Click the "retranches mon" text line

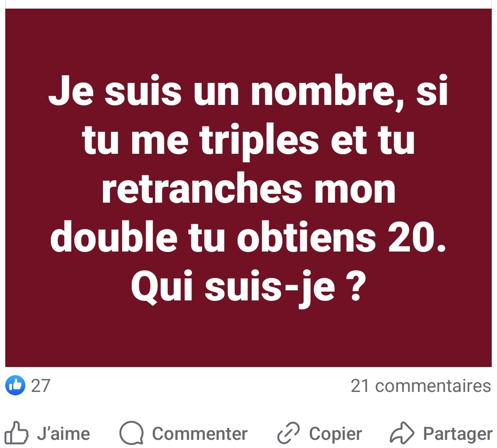(248, 189)
